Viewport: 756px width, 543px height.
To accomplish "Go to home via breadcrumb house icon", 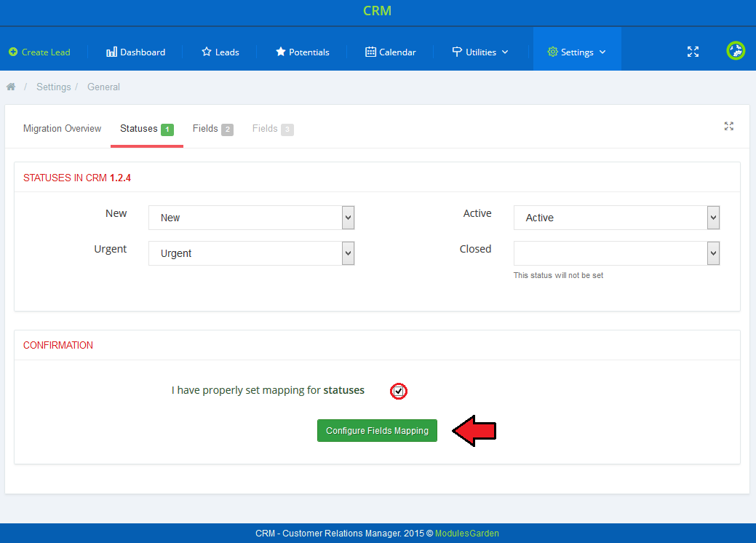I will pos(11,87).
